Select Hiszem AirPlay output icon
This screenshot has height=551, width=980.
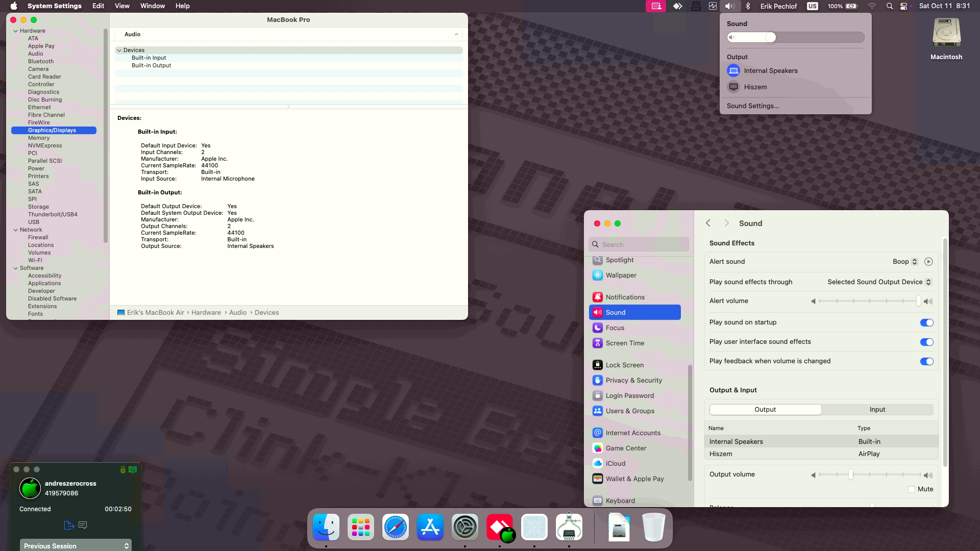click(x=733, y=87)
